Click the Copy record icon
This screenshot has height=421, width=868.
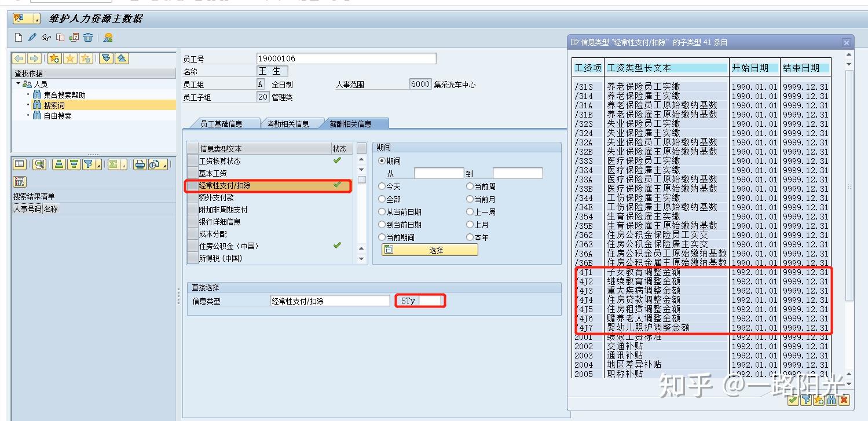60,36
